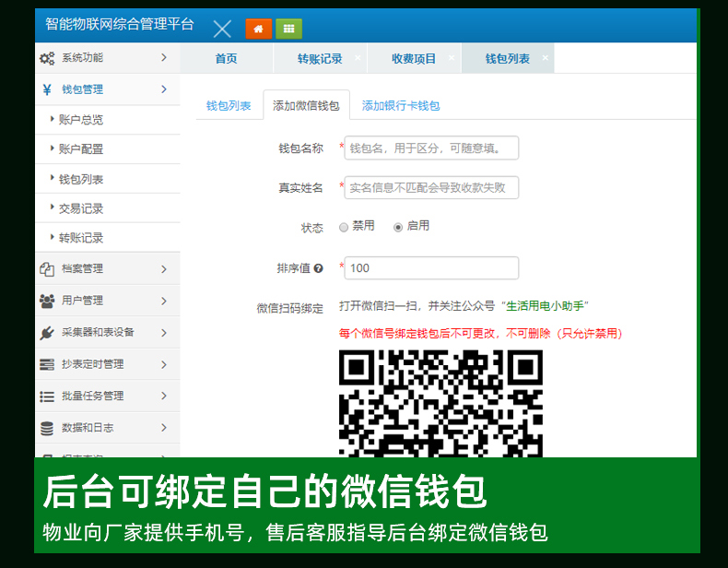Open 钱包列表 in the sidebar
This screenshot has width=728, height=568.
coord(108,179)
